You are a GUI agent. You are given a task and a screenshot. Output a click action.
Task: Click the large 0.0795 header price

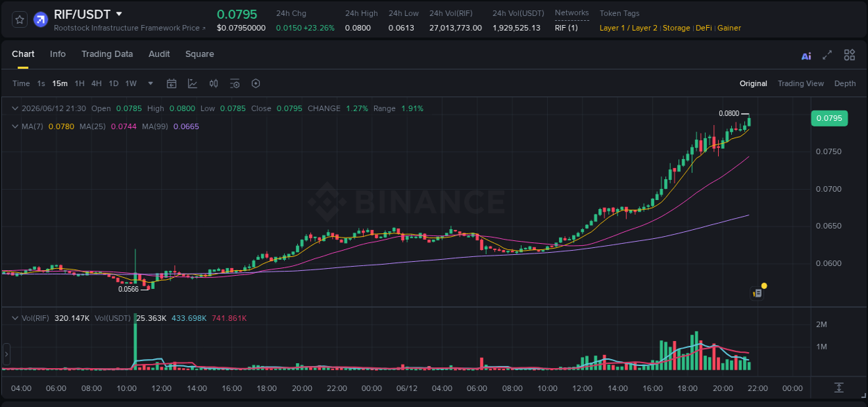[x=237, y=14]
